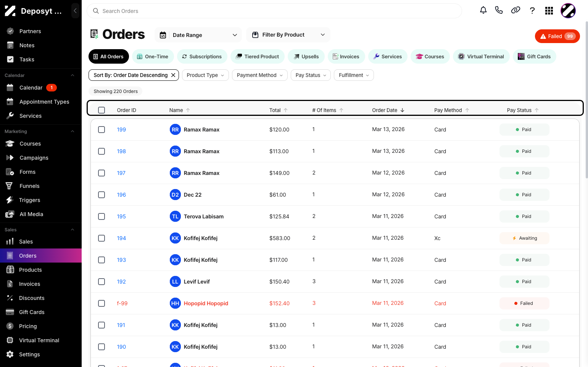Image resolution: width=588 pixels, height=367 pixels.
Task: Click the Funnels icon in sidebar
Action: [x=10, y=186]
